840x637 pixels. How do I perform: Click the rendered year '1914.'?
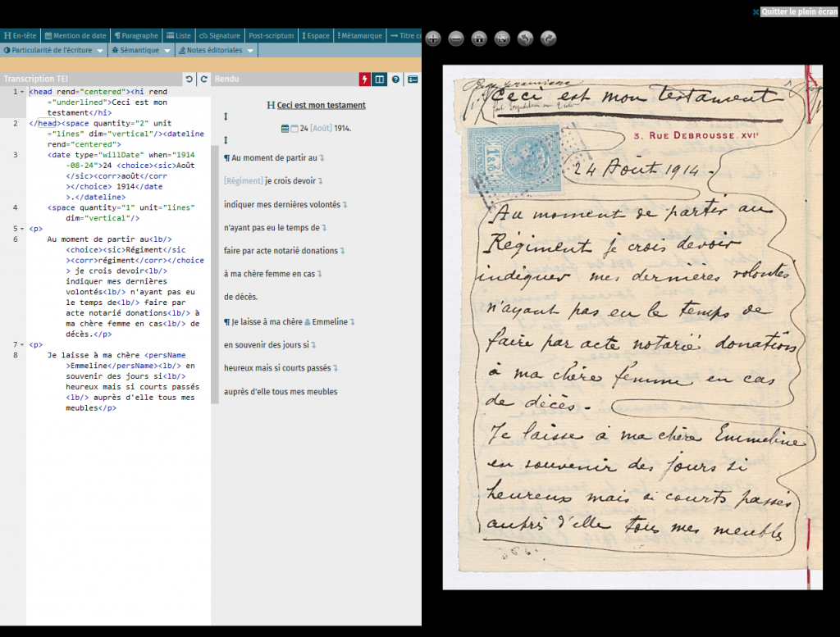pos(343,129)
